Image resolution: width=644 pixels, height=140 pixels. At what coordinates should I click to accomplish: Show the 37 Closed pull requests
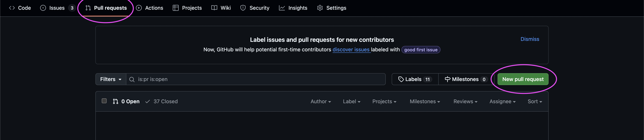[x=162, y=101]
